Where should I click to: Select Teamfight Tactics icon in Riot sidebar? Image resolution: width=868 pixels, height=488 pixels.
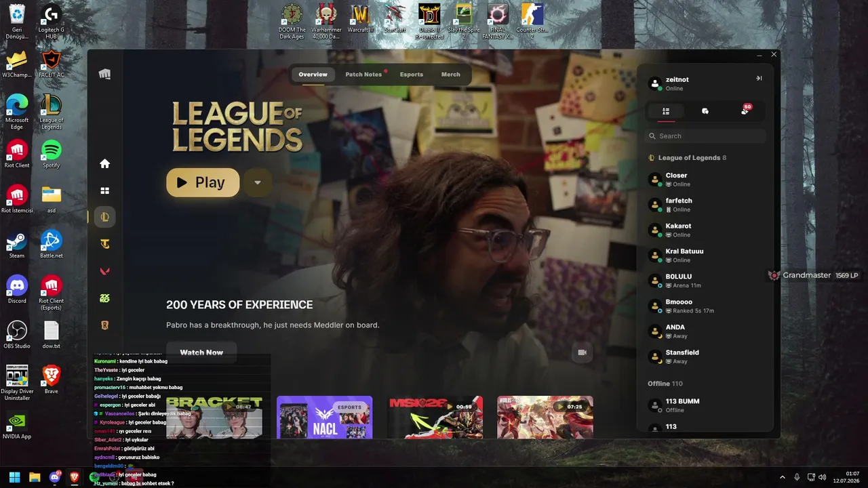[x=104, y=244]
